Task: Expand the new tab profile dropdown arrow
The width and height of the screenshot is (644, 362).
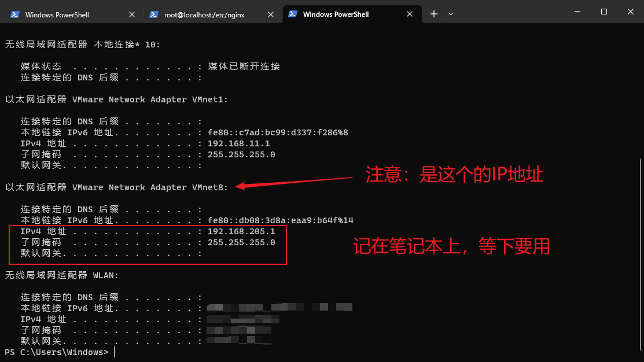Action: tap(451, 14)
